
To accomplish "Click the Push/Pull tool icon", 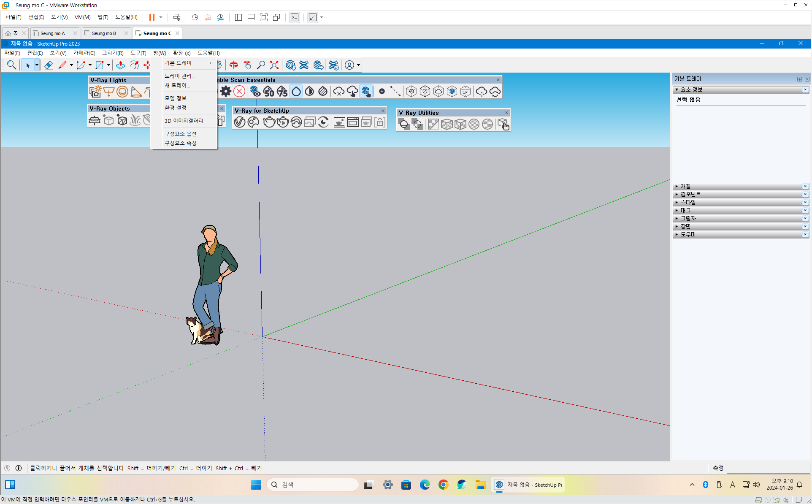I will click(121, 65).
